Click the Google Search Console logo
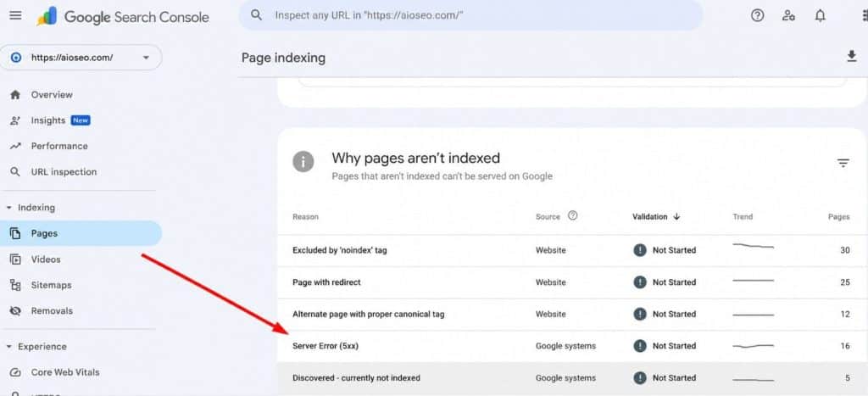The height and width of the screenshot is (396, 868). (x=123, y=17)
